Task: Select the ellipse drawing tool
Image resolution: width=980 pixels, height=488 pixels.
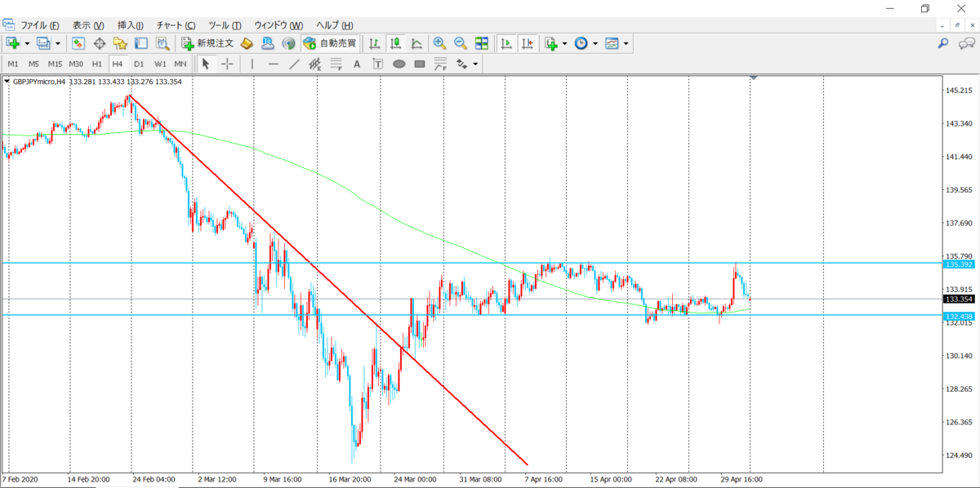Action: click(399, 64)
